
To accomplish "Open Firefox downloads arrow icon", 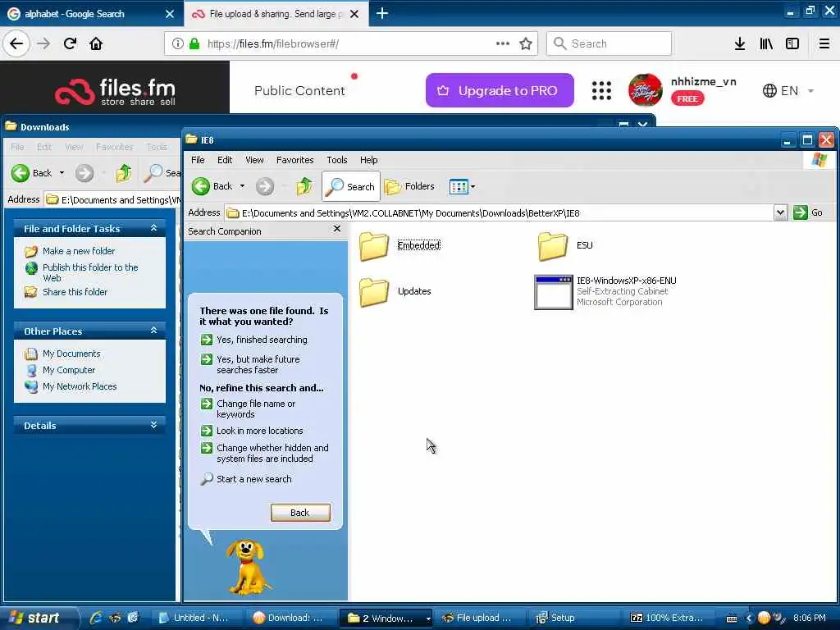I will pos(740,43).
